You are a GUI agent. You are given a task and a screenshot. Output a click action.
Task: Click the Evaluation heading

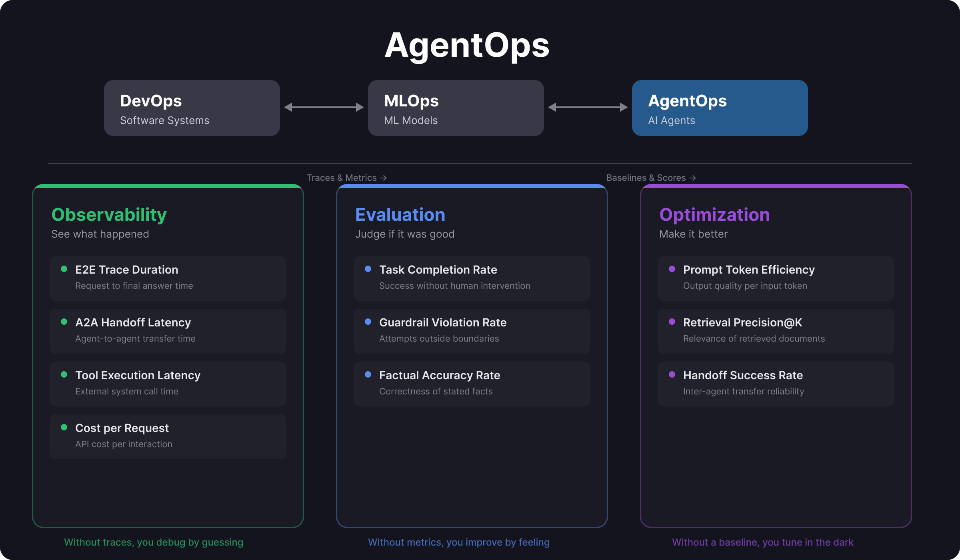(400, 215)
